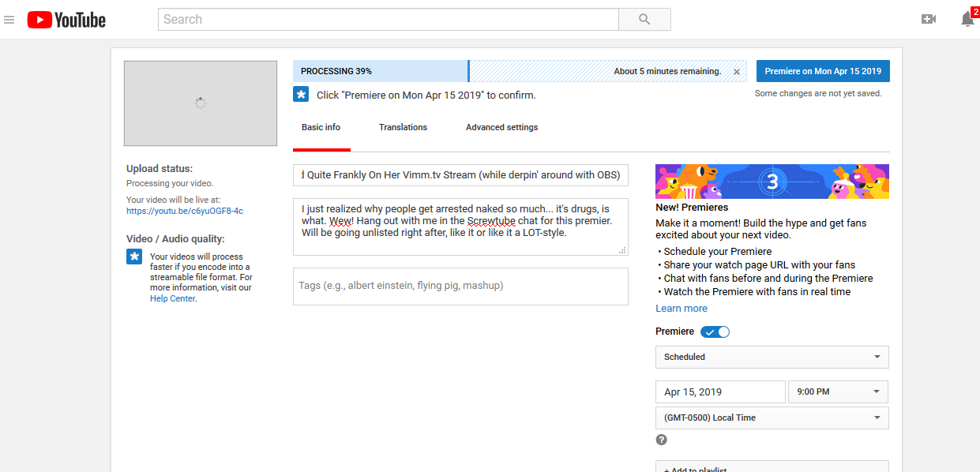Switch to the Translations tab

click(x=403, y=127)
